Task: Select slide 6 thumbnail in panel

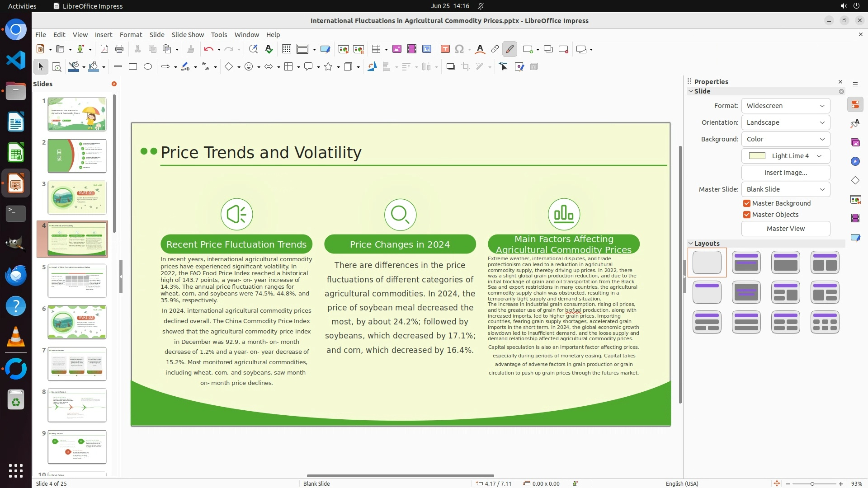Action: click(77, 322)
